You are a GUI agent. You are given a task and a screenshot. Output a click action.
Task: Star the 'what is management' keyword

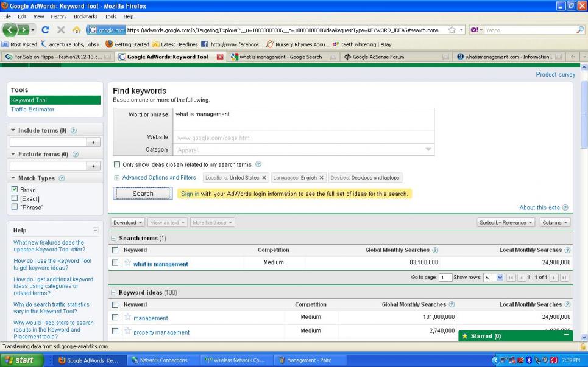click(127, 262)
